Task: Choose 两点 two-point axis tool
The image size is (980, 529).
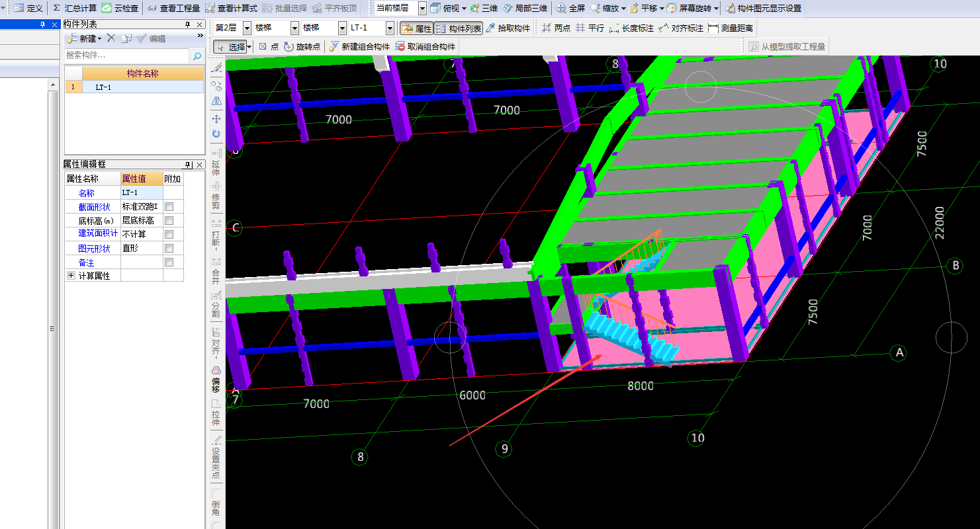Action: click(556, 28)
